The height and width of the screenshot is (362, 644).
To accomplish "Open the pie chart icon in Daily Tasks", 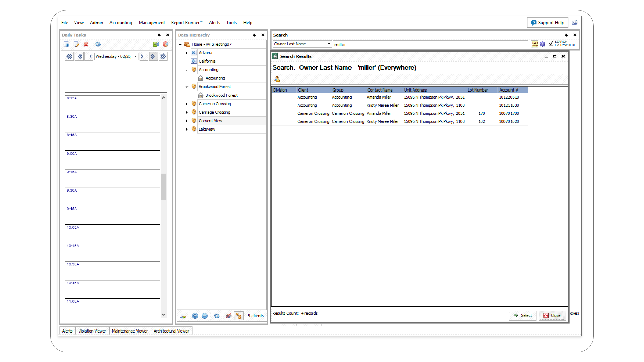I will coord(166,44).
